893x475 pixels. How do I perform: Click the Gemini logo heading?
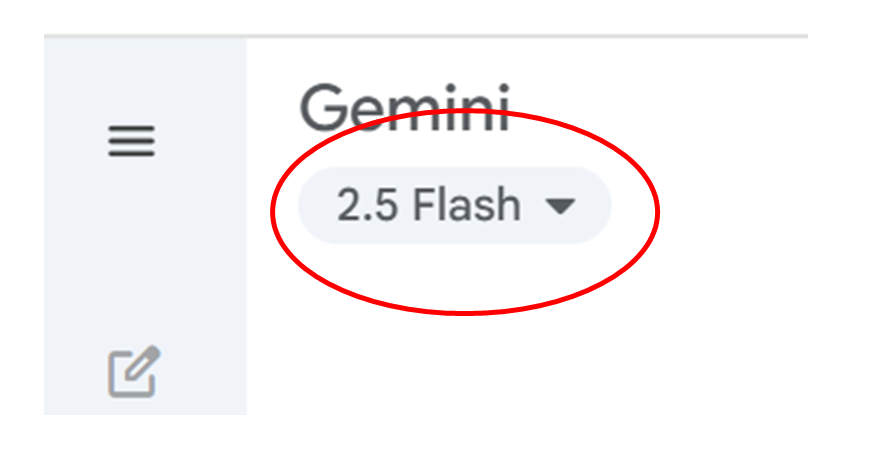point(404,108)
